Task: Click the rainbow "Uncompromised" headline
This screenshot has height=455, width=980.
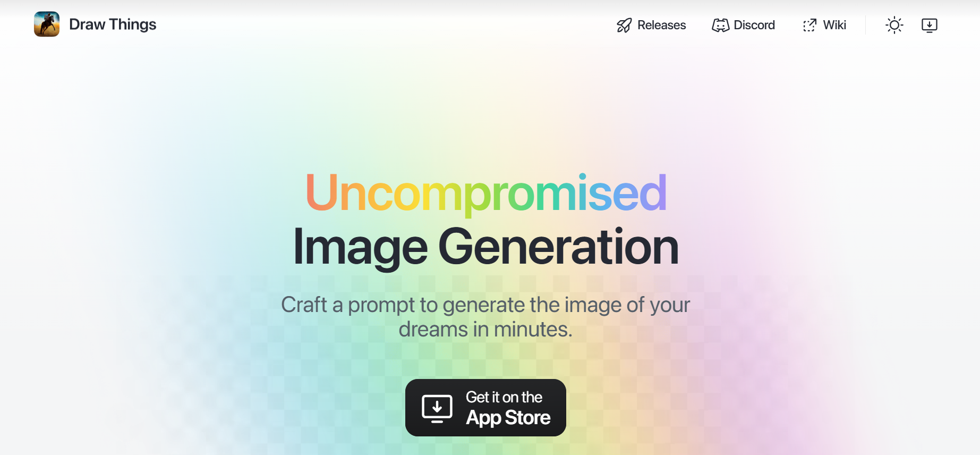Action: [485, 193]
